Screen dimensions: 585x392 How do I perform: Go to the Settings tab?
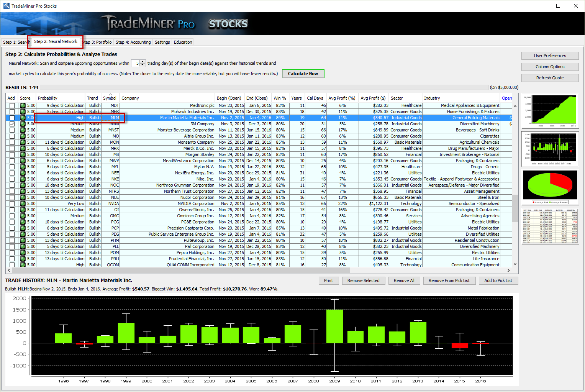[x=162, y=42]
